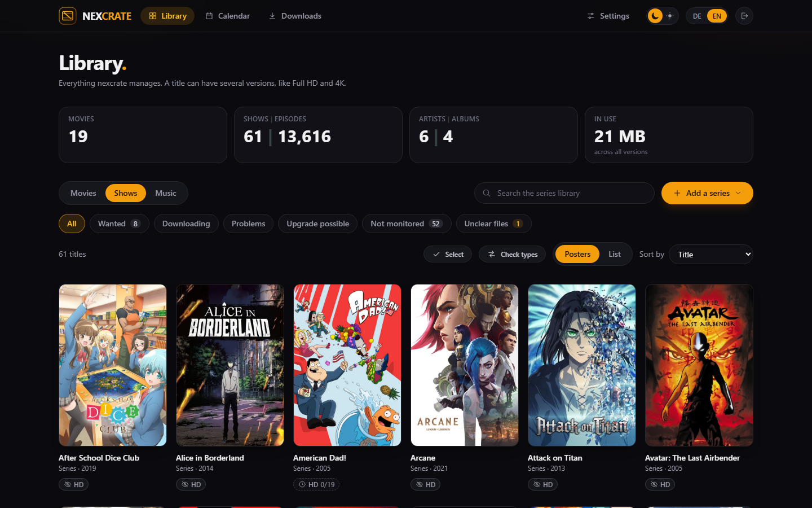This screenshot has height=508, width=812.
Task: Click the American Dad! title text
Action: [320, 458]
